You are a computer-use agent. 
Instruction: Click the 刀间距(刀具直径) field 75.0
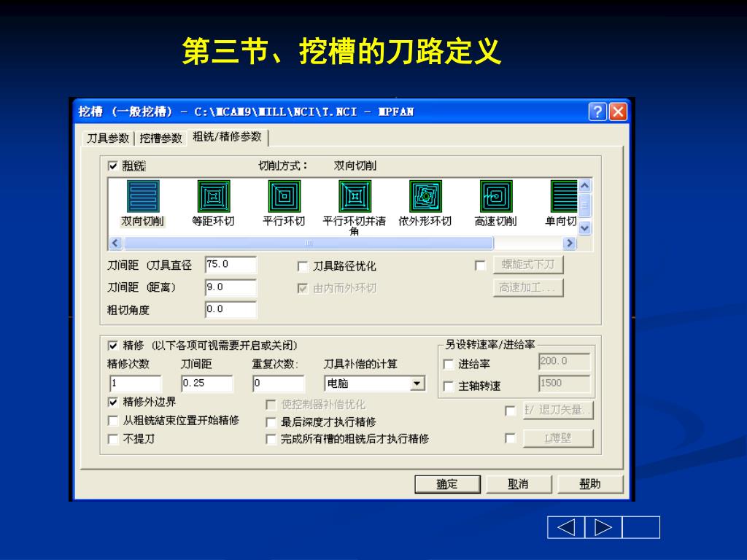coord(231,265)
